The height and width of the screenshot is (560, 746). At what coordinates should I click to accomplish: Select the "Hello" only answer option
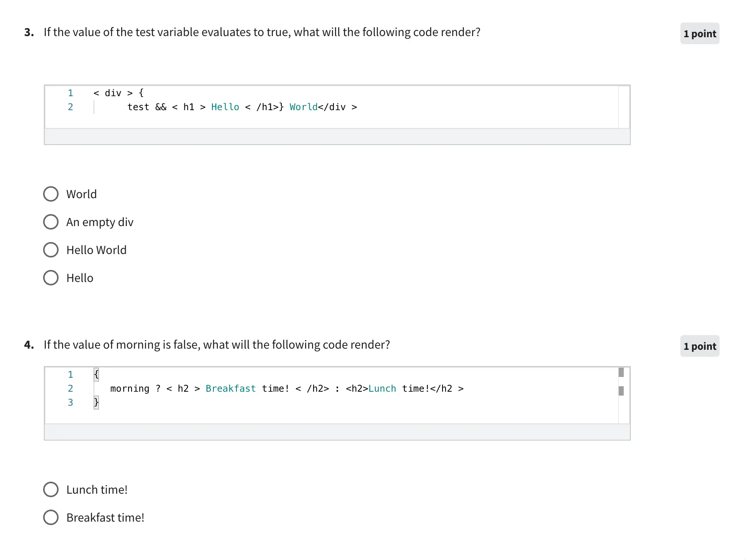[x=51, y=278]
